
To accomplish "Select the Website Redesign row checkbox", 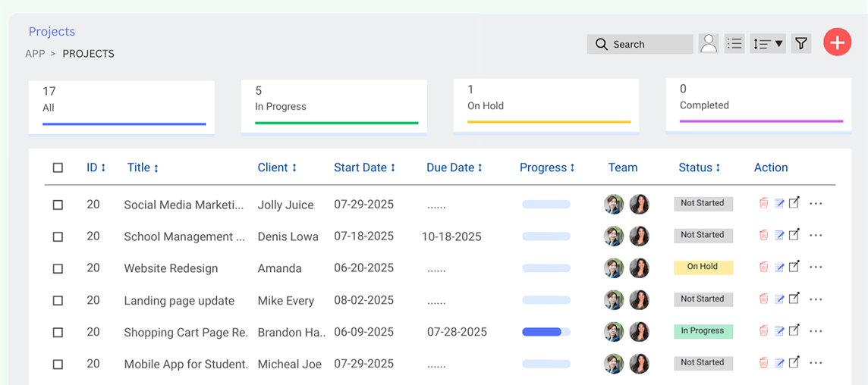I will pyautogui.click(x=58, y=268).
